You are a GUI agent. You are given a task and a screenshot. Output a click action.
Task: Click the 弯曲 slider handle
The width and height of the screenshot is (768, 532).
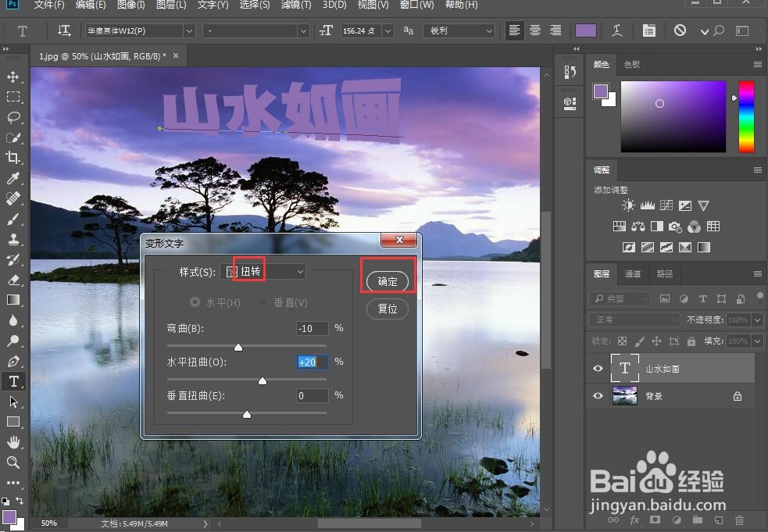click(x=238, y=348)
